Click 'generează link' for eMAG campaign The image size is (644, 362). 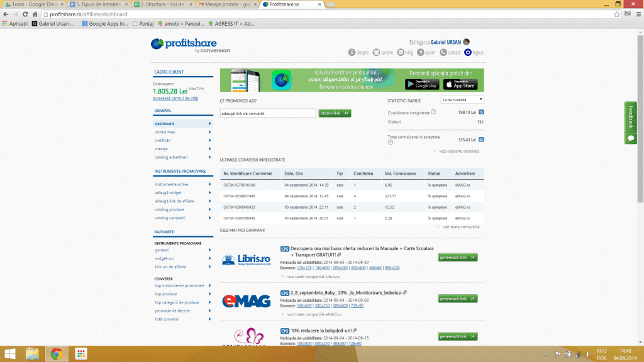tap(458, 299)
